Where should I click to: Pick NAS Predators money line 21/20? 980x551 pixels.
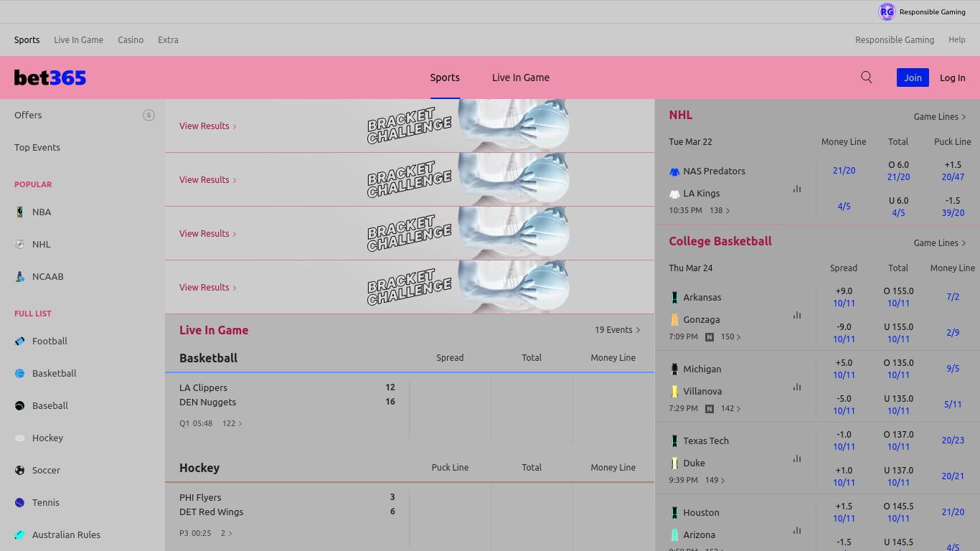pos(844,171)
